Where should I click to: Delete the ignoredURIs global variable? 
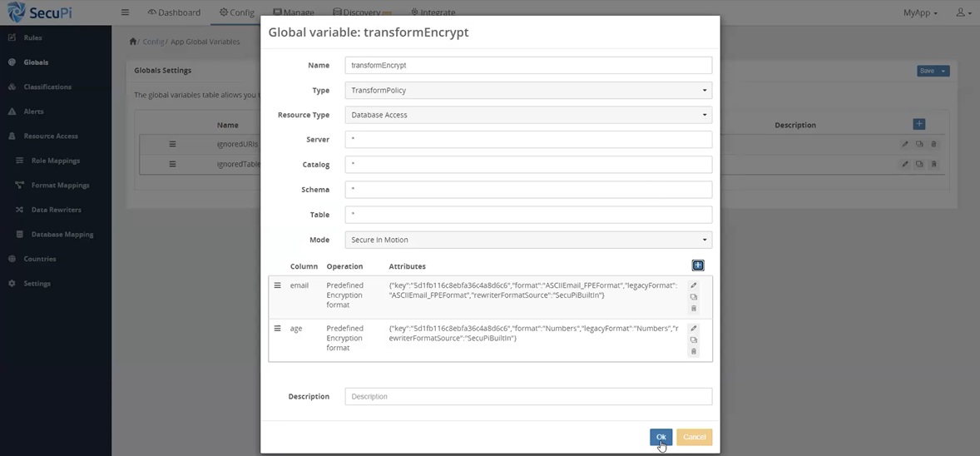click(x=933, y=145)
